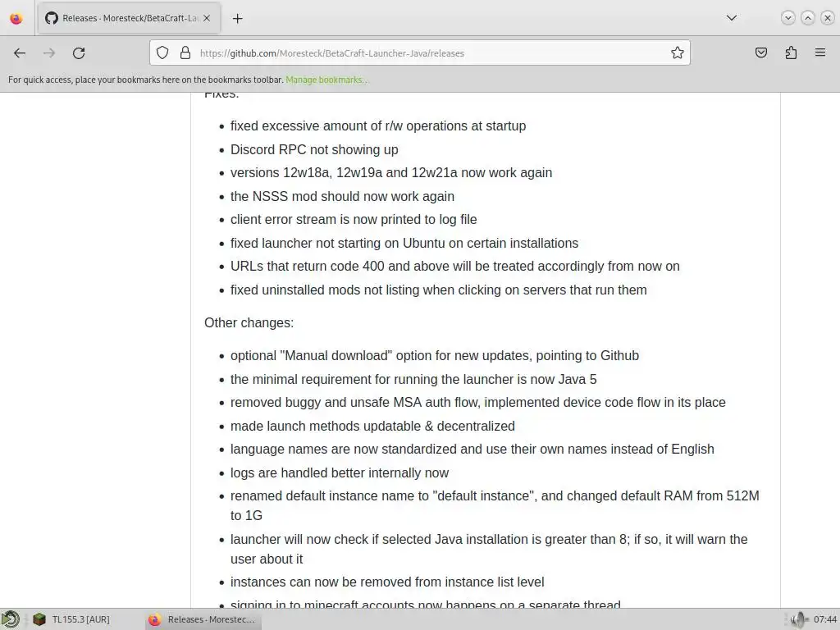Open the volume control tray icon

[799, 619]
